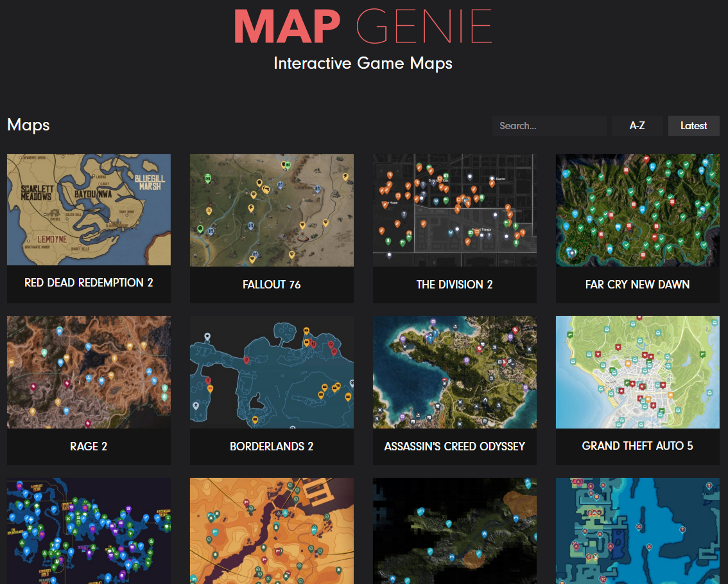The height and width of the screenshot is (584, 728).
Task: Open the Borderlands 2 map thumbnail
Action: (272, 372)
